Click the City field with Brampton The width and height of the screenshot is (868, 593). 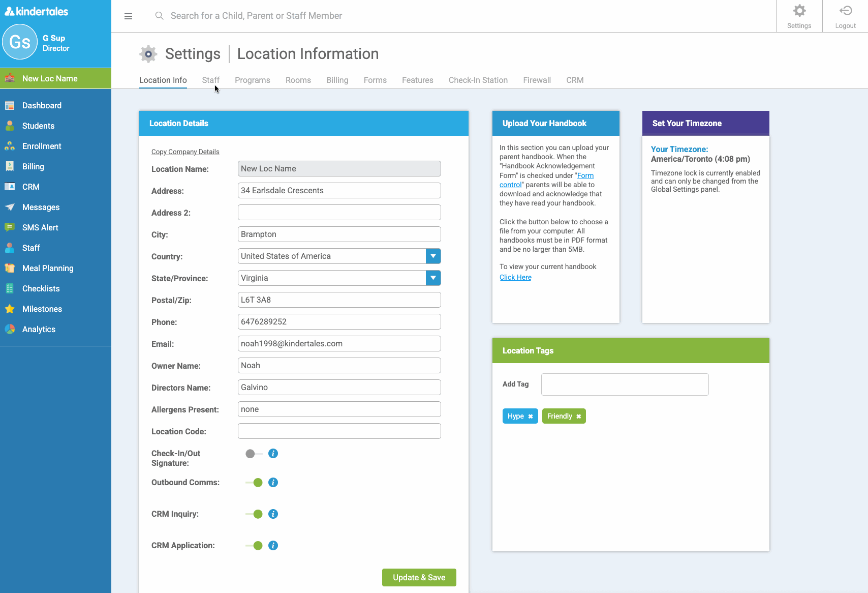coord(339,234)
